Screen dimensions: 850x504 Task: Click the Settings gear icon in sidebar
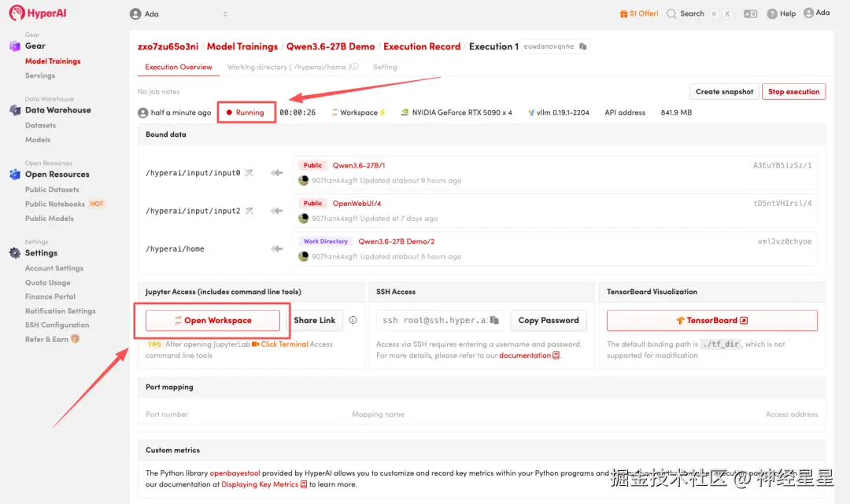15,253
